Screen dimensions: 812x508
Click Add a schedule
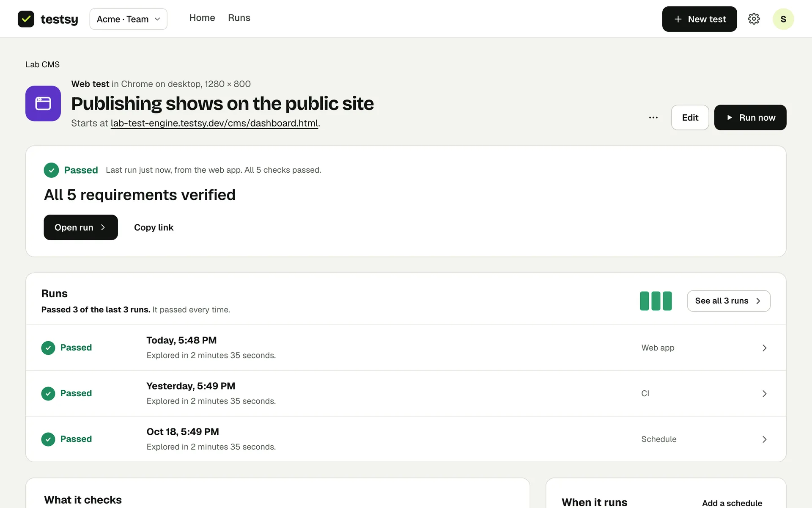(732, 503)
